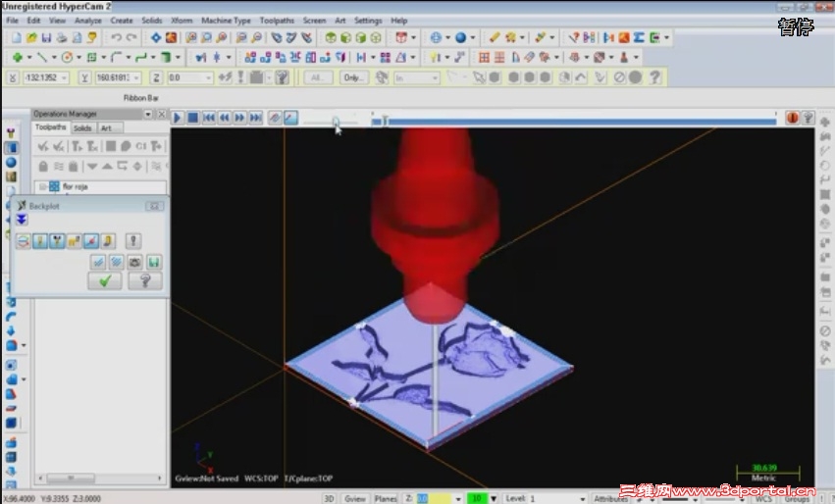This screenshot has width=835, height=504.
Task: Open the Operations Manager dropdown arrow
Action: click(148, 114)
